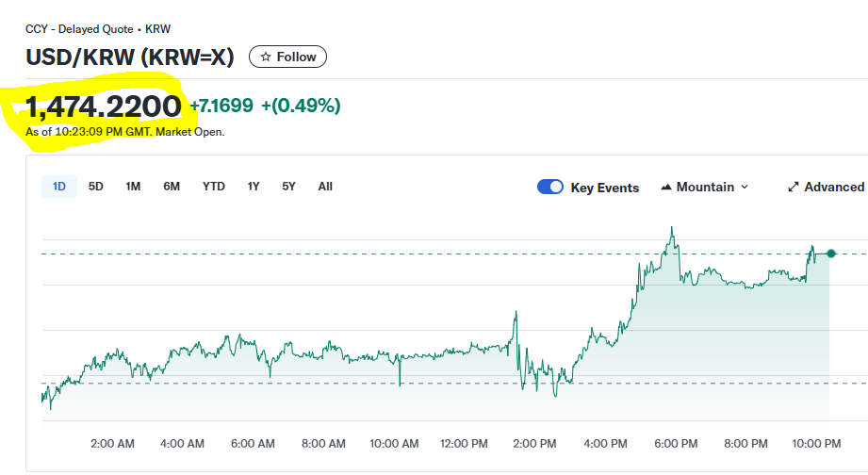This screenshot has height=475, width=868.
Task: Show the 1Y chart range
Action: [254, 187]
